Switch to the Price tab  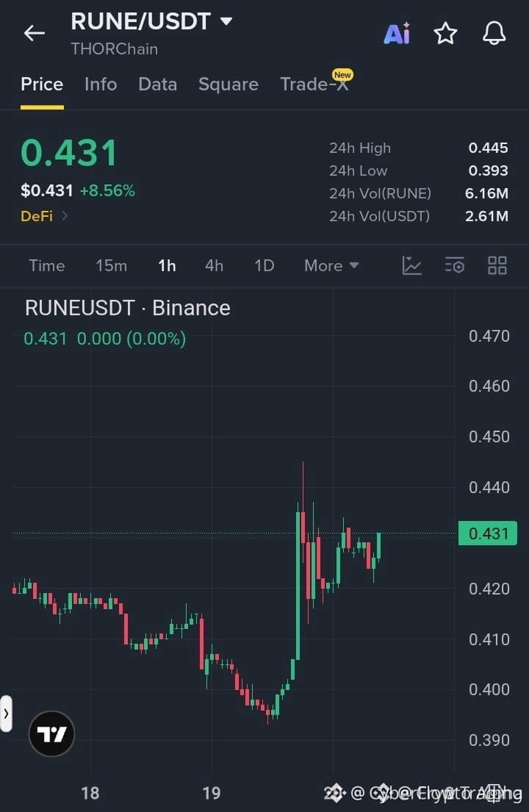click(x=42, y=85)
